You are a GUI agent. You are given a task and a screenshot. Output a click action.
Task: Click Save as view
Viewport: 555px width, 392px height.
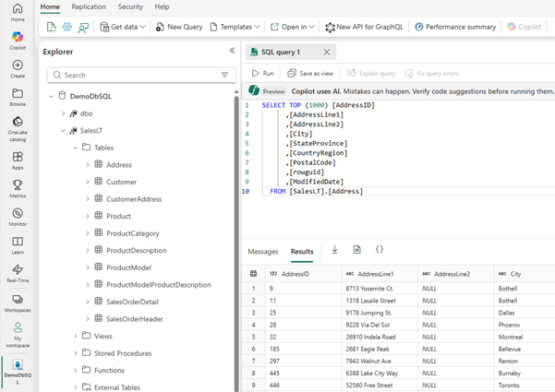[310, 74]
